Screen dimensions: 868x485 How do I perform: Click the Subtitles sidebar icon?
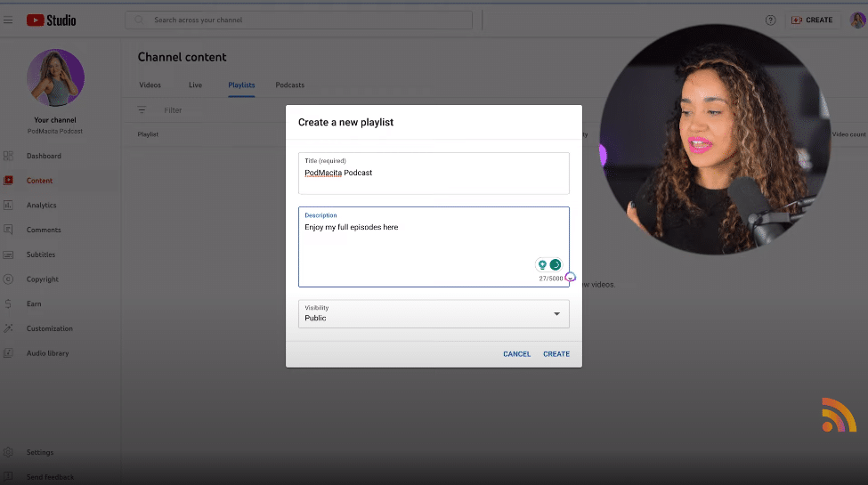coord(8,255)
